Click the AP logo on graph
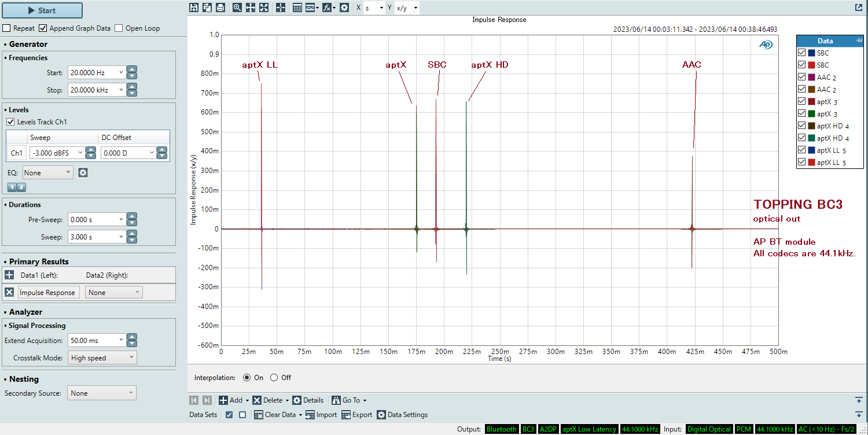 (x=766, y=44)
